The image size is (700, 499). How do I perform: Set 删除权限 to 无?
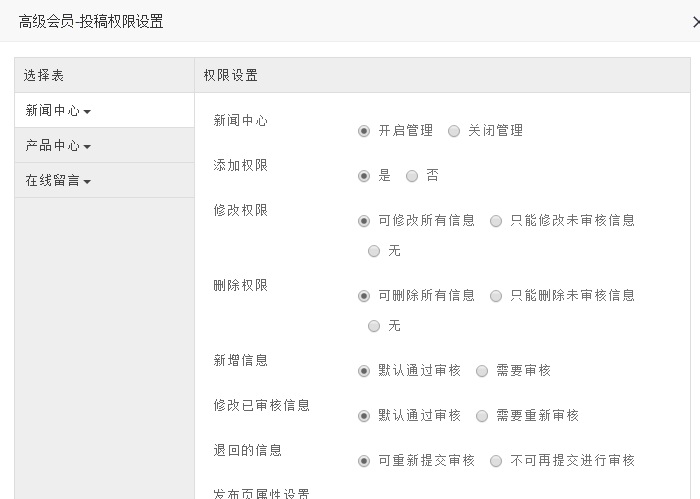click(374, 326)
